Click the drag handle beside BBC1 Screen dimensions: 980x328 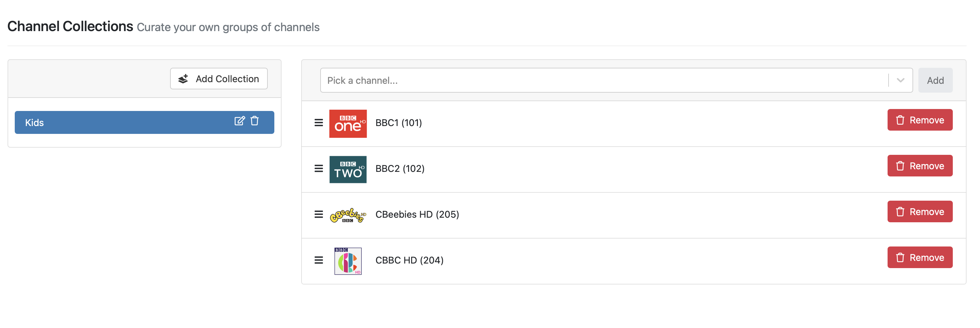(319, 123)
